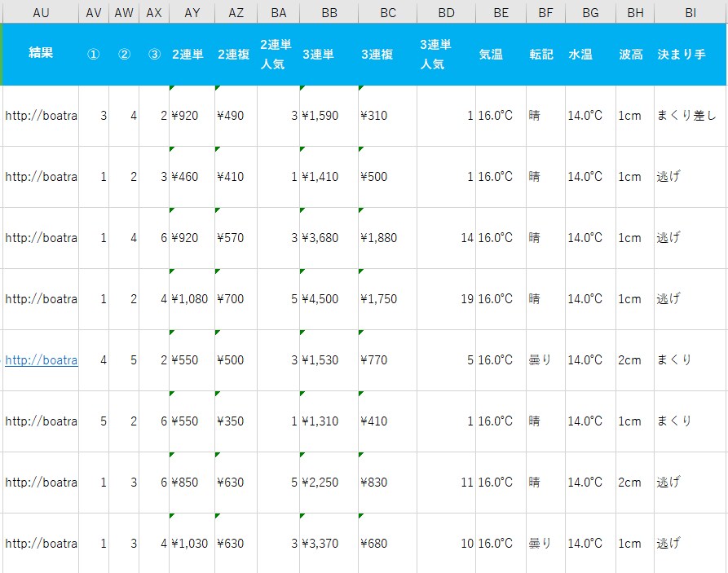The image size is (728, 573).
Task: Click column header BI
Action: click(690, 12)
